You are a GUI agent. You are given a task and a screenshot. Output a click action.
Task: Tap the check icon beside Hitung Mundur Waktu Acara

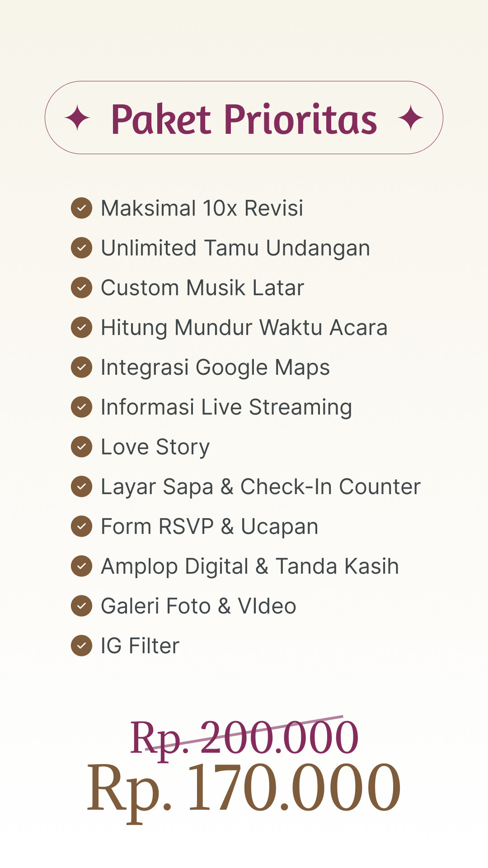(x=82, y=327)
